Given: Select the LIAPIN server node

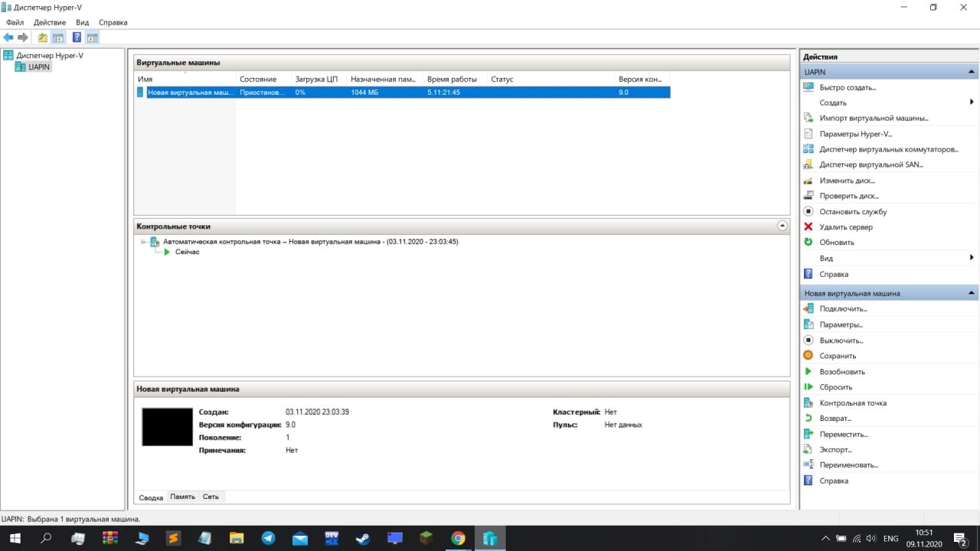Looking at the screenshot, I should tap(39, 67).
